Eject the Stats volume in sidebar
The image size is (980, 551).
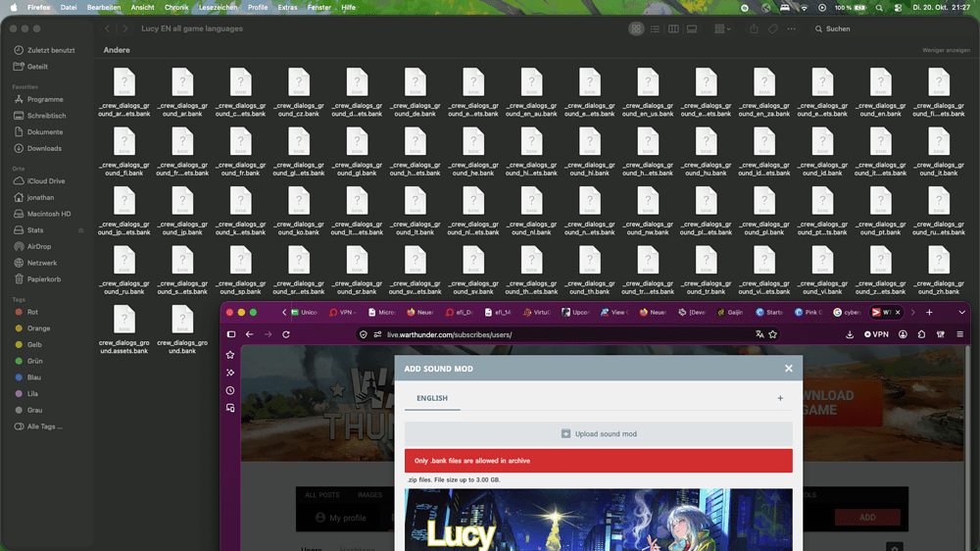click(80, 230)
